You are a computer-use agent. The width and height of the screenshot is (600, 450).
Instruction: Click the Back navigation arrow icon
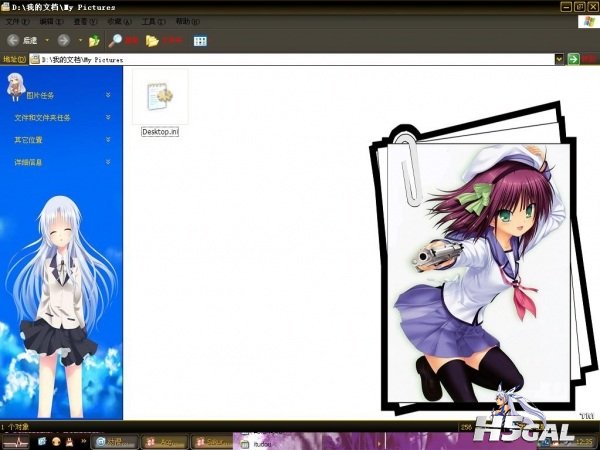tap(13, 40)
